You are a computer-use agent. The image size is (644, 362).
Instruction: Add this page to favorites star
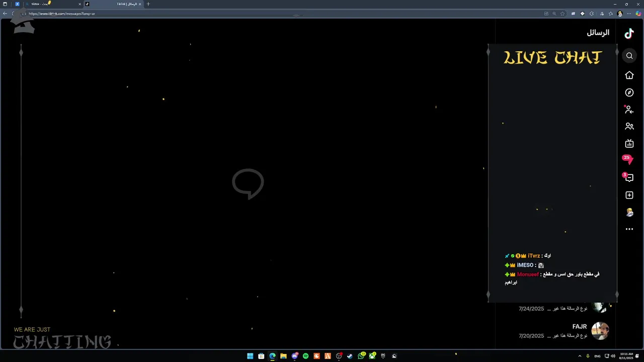pos(562,14)
